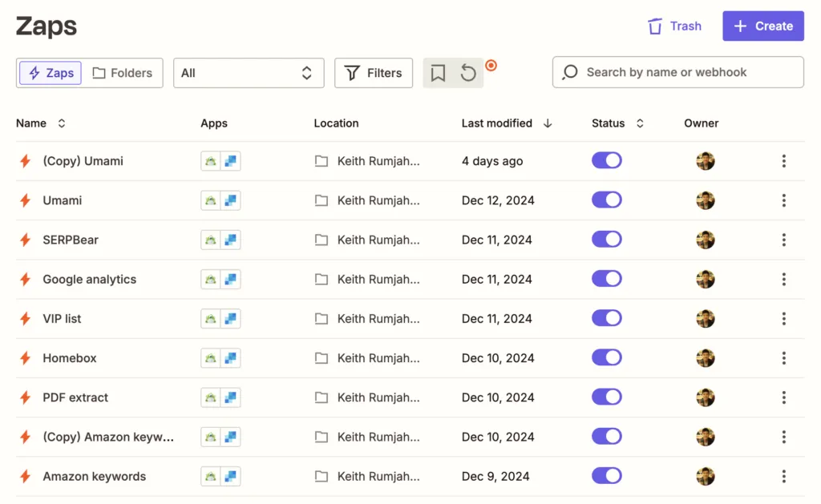Disable the SERPBear zap status switch
This screenshot has width=821, height=504.
(607, 240)
